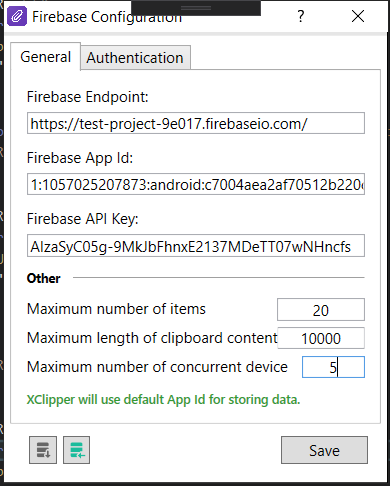Click 'Maximum number of concurrent device' label
The width and height of the screenshot is (390, 486).
click(x=157, y=367)
